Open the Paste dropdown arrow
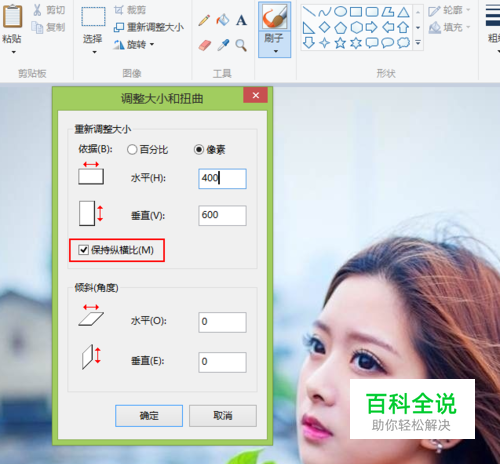This screenshot has height=464, width=500. [x=14, y=52]
